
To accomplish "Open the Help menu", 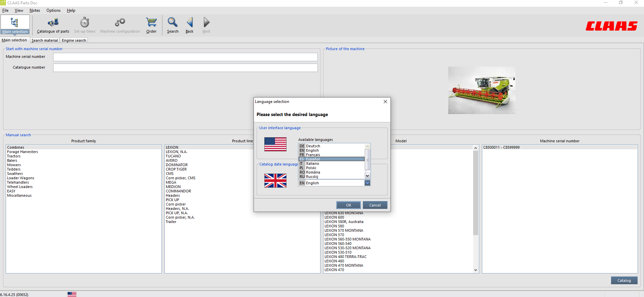I will click(71, 10).
